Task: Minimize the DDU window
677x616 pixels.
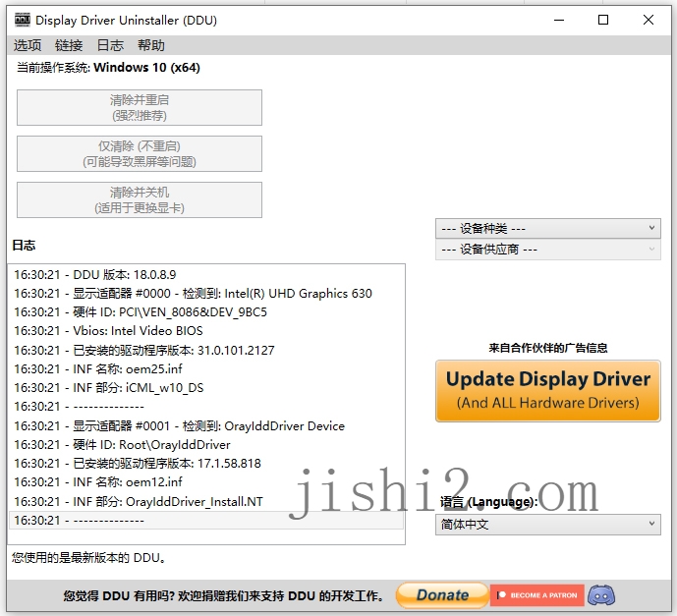Action: click(x=559, y=20)
